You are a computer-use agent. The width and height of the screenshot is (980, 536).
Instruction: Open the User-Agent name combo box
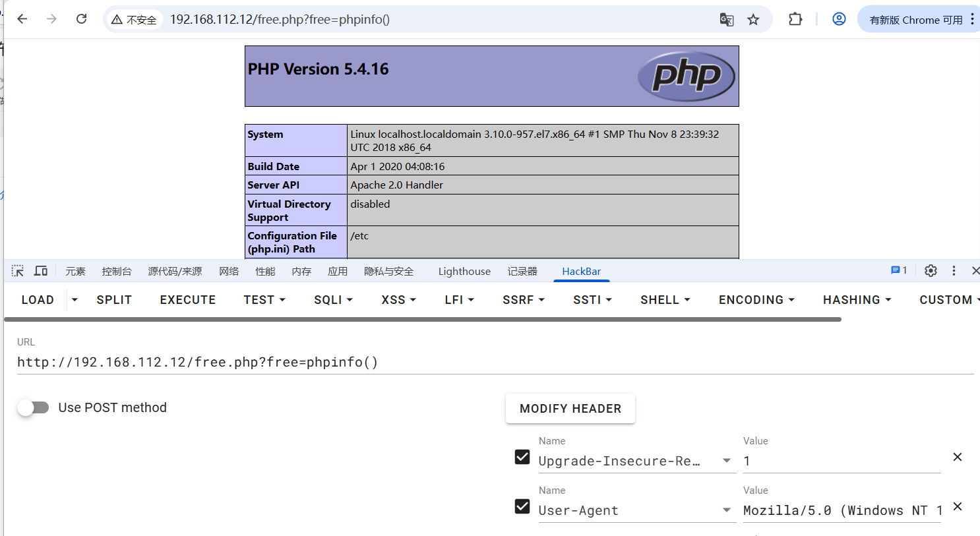(637, 510)
